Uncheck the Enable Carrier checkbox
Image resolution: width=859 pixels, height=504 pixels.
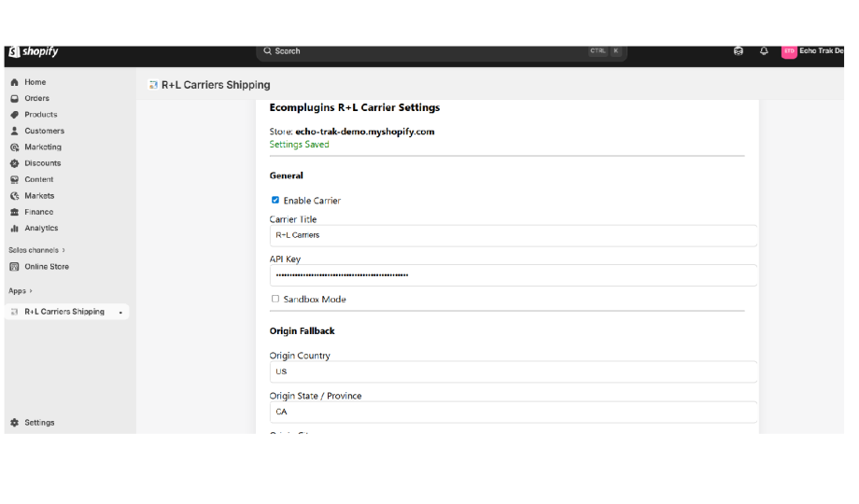(x=275, y=201)
